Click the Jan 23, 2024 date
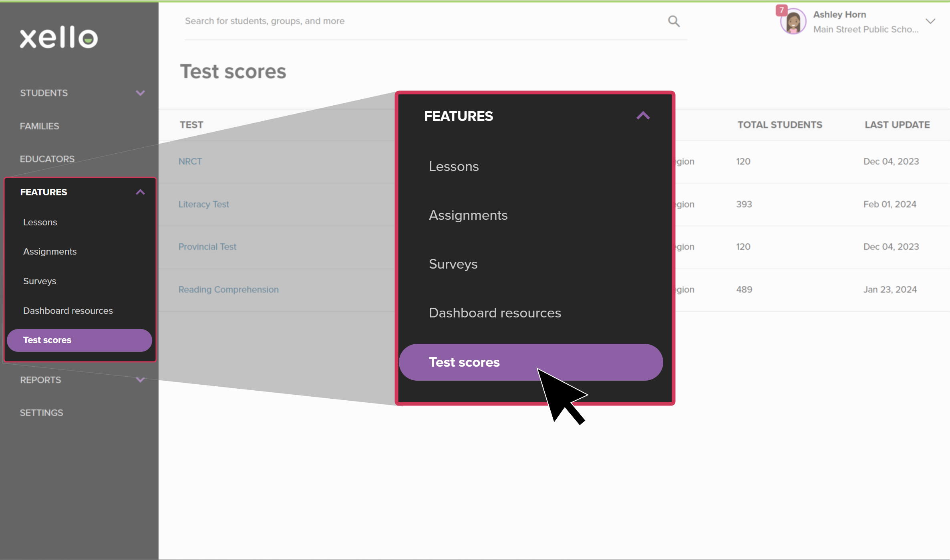This screenshot has width=950, height=560. [x=890, y=289]
